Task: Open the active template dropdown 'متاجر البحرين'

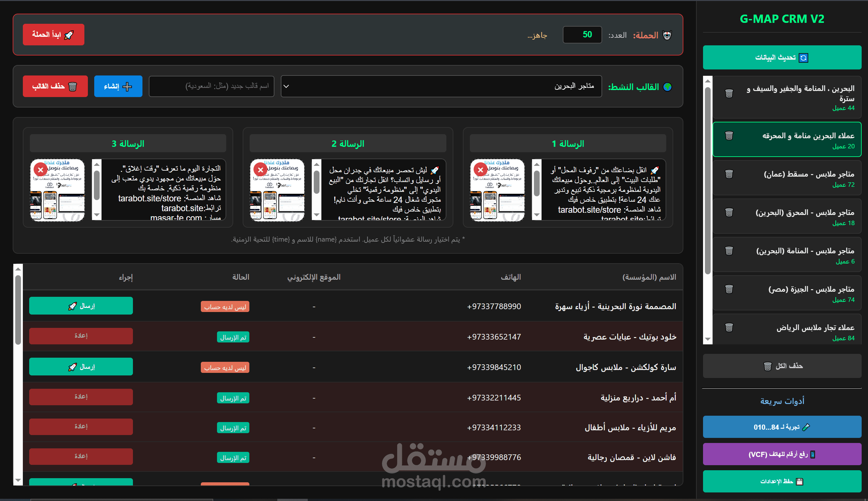Action: pyautogui.click(x=441, y=86)
